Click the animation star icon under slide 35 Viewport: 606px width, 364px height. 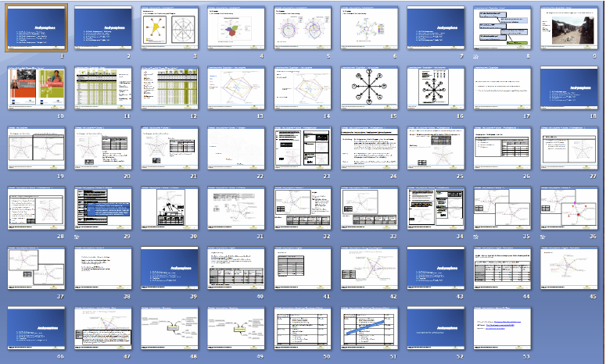pos(476,237)
